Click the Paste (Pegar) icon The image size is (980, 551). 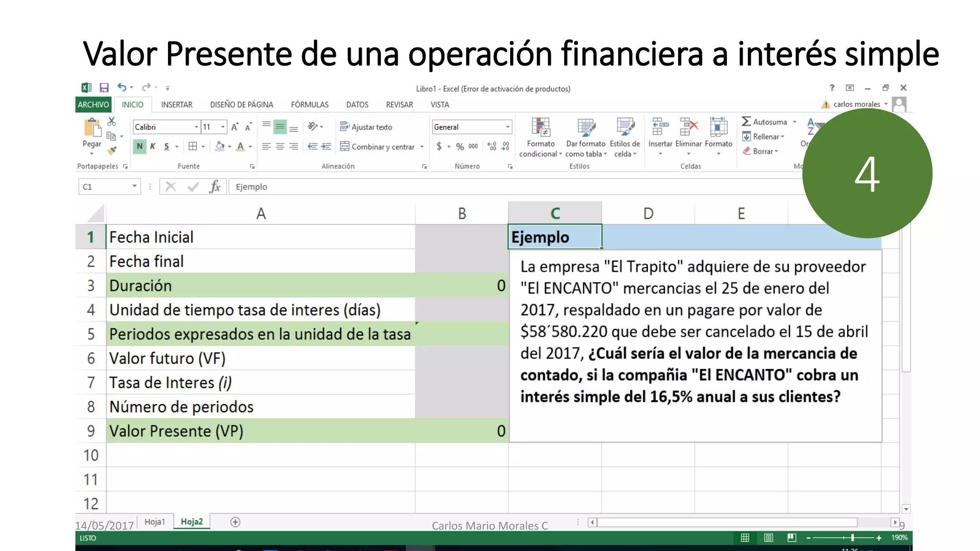pos(92,128)
